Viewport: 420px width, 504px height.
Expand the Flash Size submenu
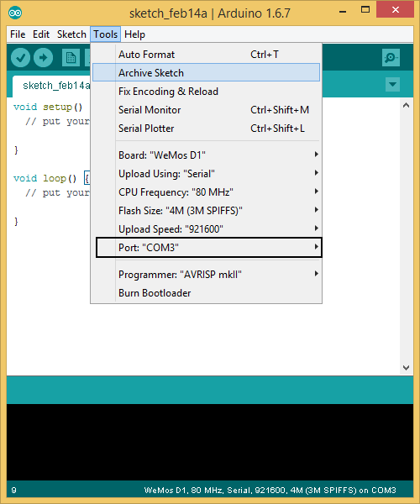(207, 211)
